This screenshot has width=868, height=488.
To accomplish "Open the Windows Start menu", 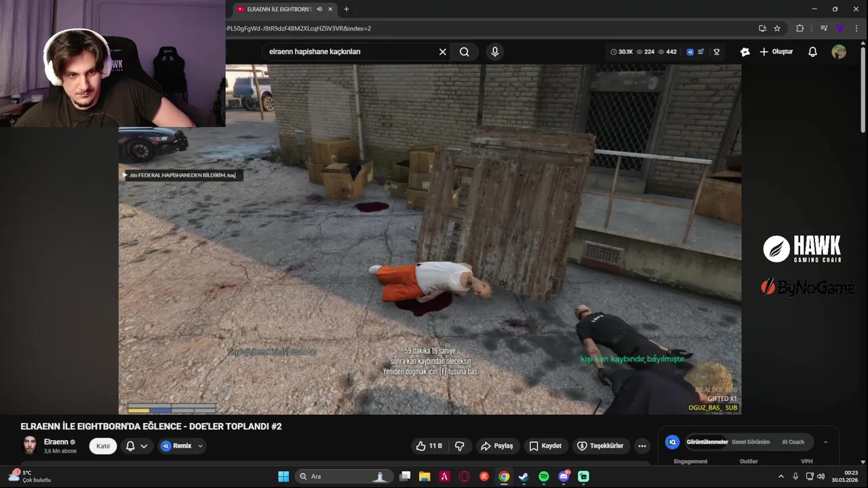I will click(x=283, y=476).
